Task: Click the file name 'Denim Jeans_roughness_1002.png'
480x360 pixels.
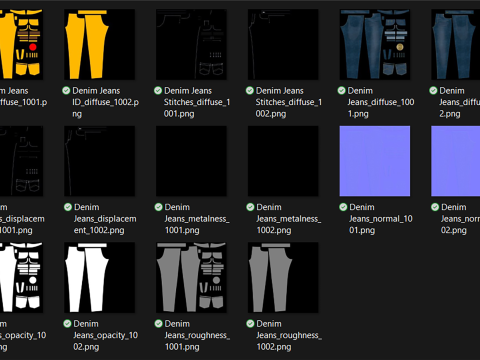Action: [x=289, y=335]
